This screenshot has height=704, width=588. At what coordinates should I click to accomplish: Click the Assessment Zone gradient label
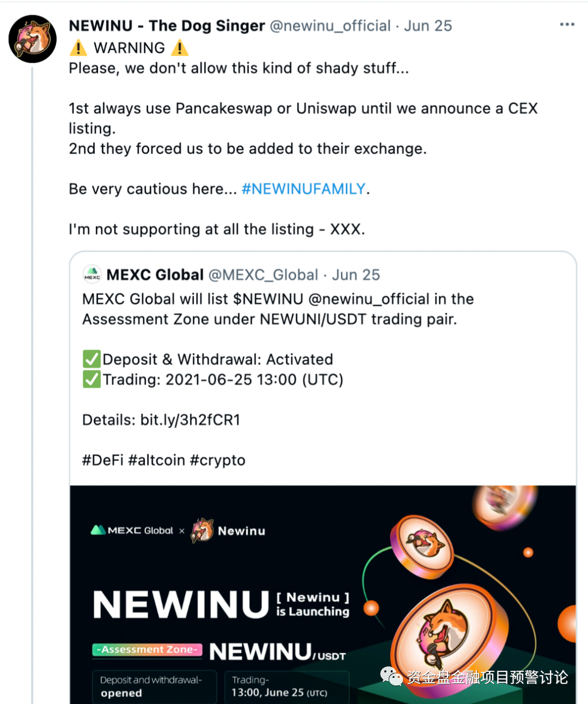pyautogui.click(x=147, y=650)
